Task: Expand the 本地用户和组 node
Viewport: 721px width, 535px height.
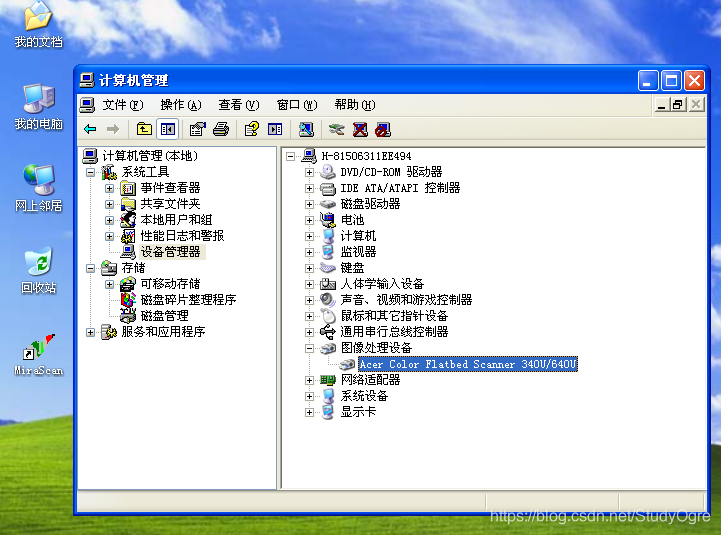Action: coord(109,220)
